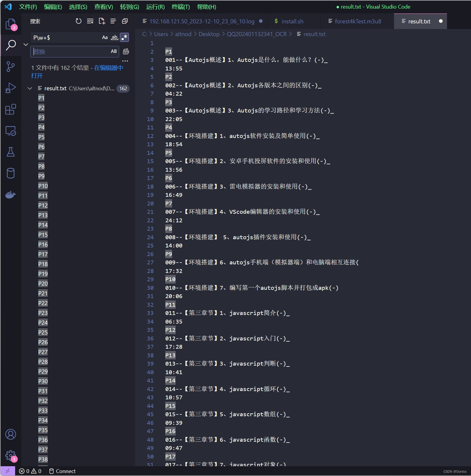Open the Accounts menu icon
Screen dimensions: 471x476
coord(11,434)
